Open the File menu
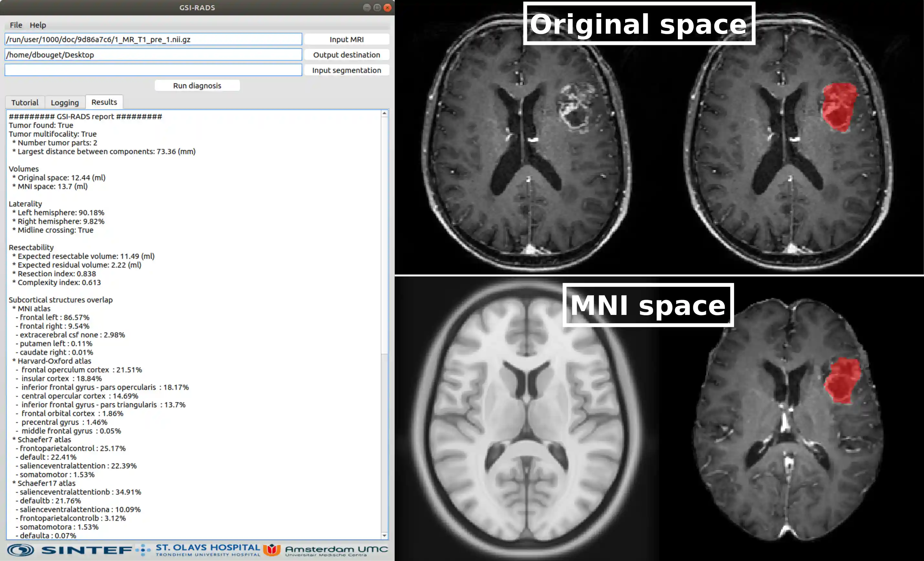The width and height of the screenshot is (924, 561). [x=16, y=25]
